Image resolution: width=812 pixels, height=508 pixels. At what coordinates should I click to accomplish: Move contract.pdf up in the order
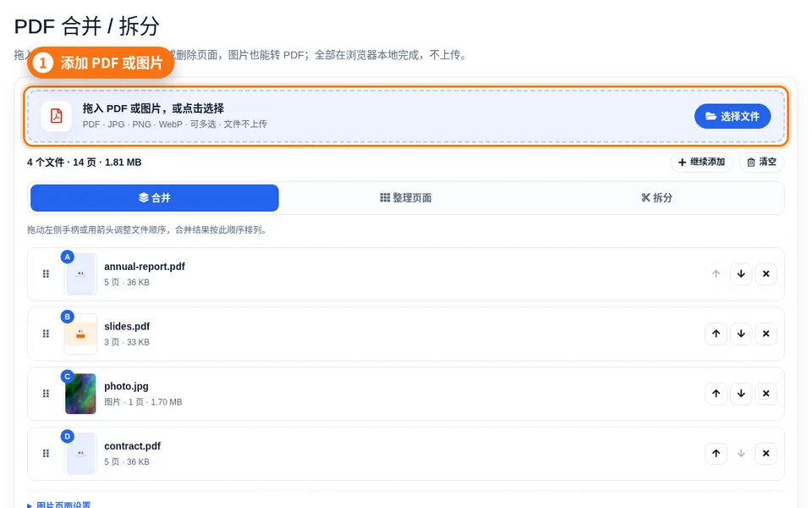pos(716,454)
